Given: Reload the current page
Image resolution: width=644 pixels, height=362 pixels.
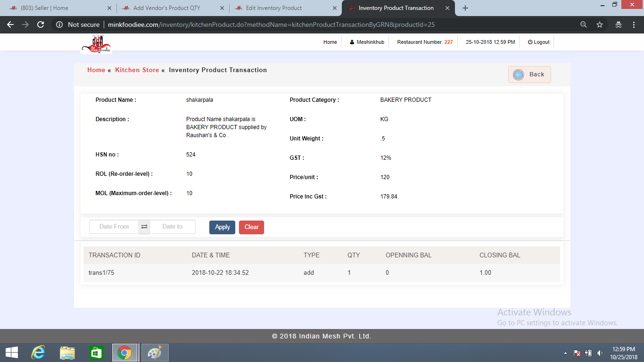Looking at the screenshot, I should click(41, 25).
